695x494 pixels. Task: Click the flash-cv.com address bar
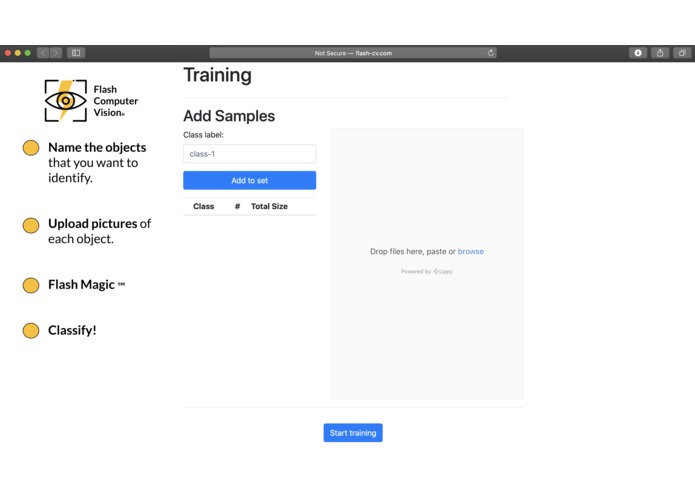coord(353,53)
